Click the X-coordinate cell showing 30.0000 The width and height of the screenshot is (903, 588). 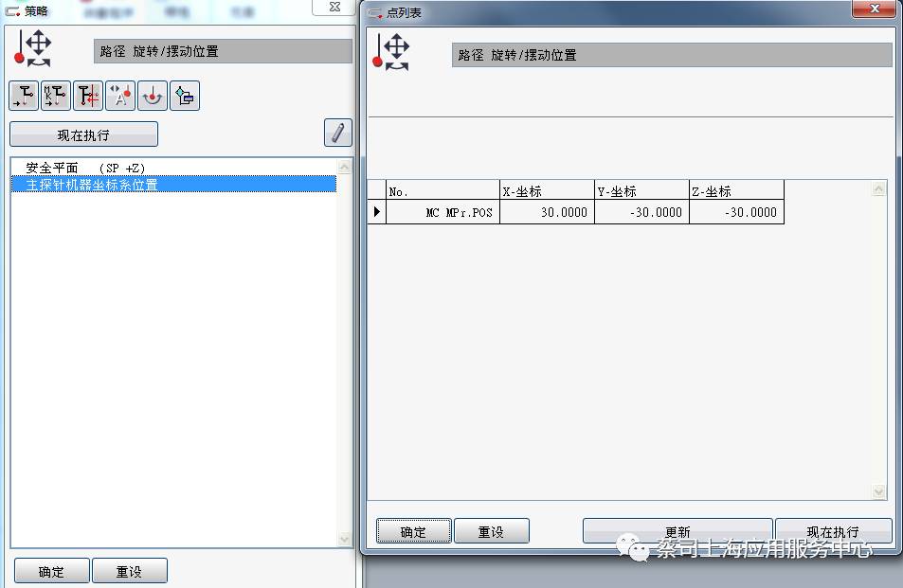547,212
